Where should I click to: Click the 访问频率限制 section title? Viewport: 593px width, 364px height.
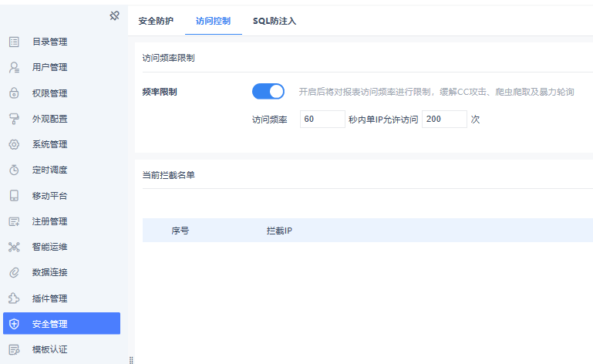[168, 58]
